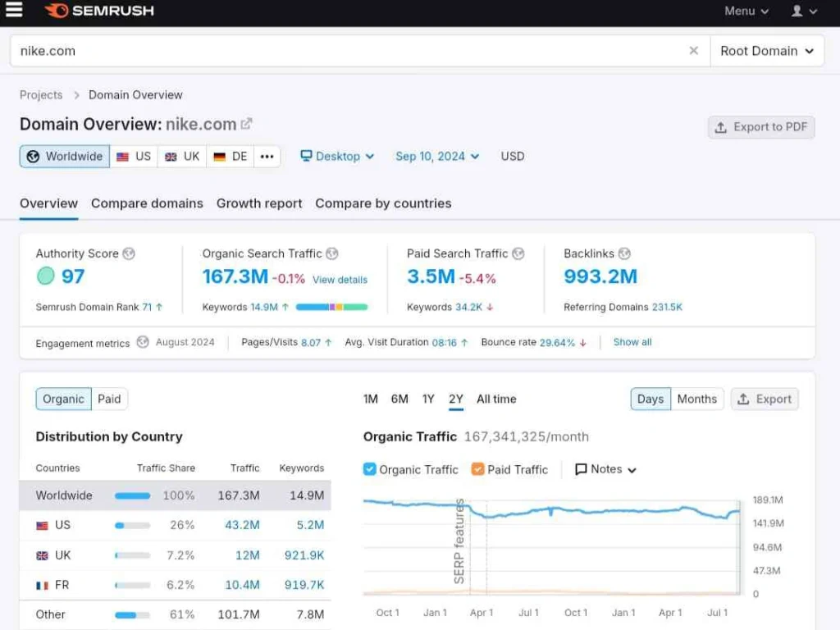Click US flag in Distribution by Country table
Image resolution: width=840 pixels, height=630 pixels.
point(43,526)
